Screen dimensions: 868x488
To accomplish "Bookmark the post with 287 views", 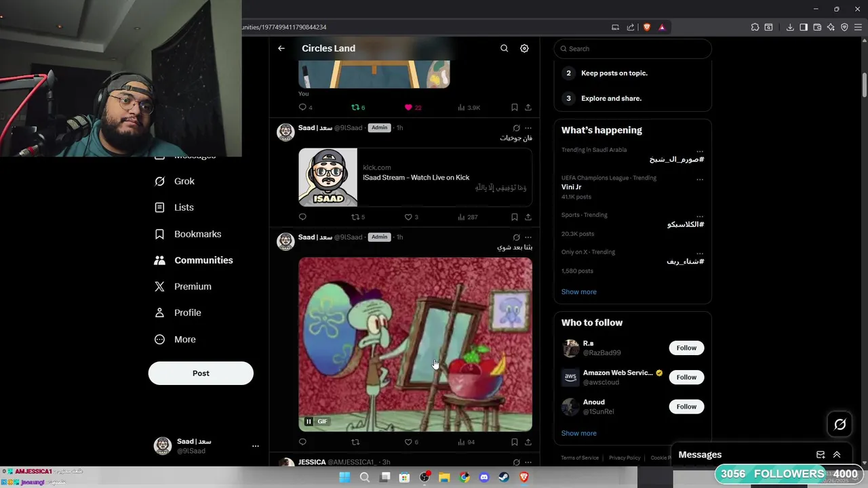I will tap(514, 217).
